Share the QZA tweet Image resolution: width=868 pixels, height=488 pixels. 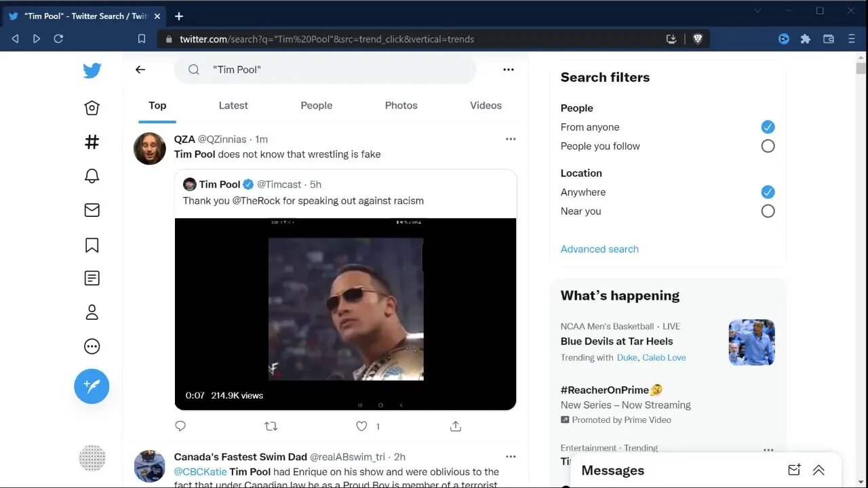[x=456, y=426]
